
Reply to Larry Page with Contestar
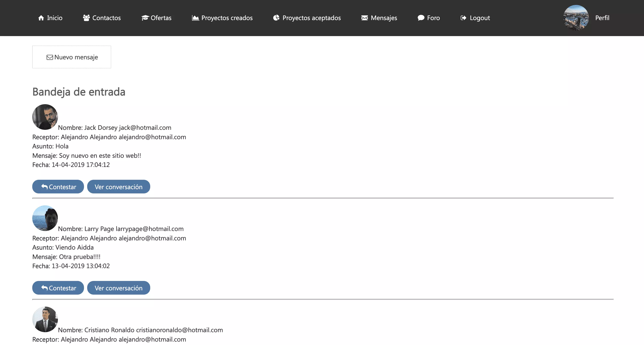[x=58, y=288]
